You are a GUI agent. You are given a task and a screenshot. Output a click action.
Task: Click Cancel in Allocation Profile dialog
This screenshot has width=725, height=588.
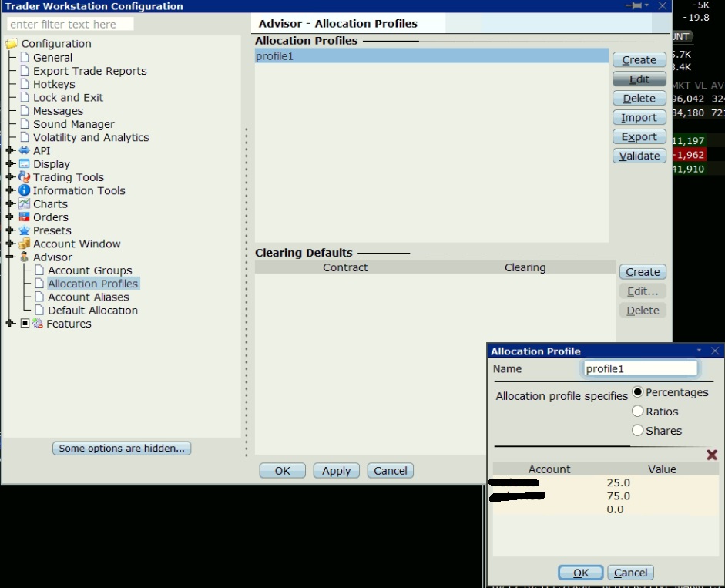630,573
